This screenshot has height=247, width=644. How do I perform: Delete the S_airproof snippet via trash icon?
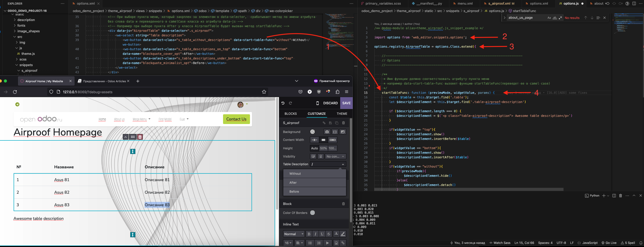point(343,123)
